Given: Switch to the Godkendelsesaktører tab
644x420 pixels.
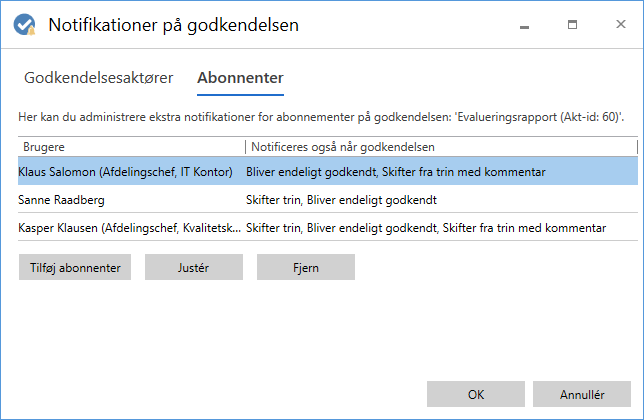Looking at the screenshot, I should tap(99, 77).
